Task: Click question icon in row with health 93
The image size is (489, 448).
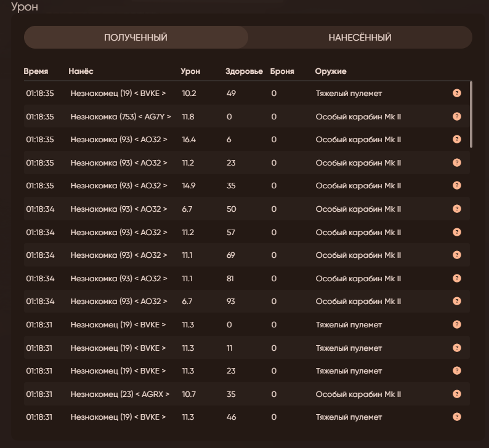Action: point(457,301)
